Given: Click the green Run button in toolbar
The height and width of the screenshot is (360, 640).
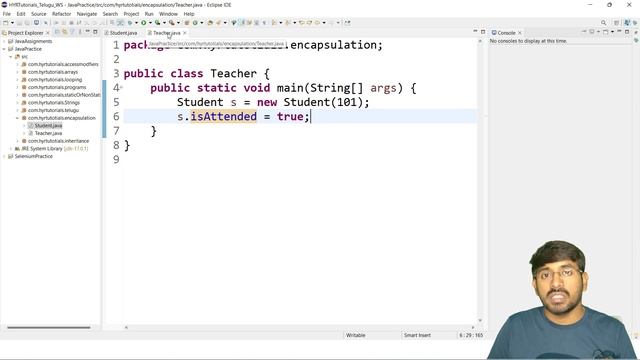Looking at the screenshot, I should (x=144, y=23).
